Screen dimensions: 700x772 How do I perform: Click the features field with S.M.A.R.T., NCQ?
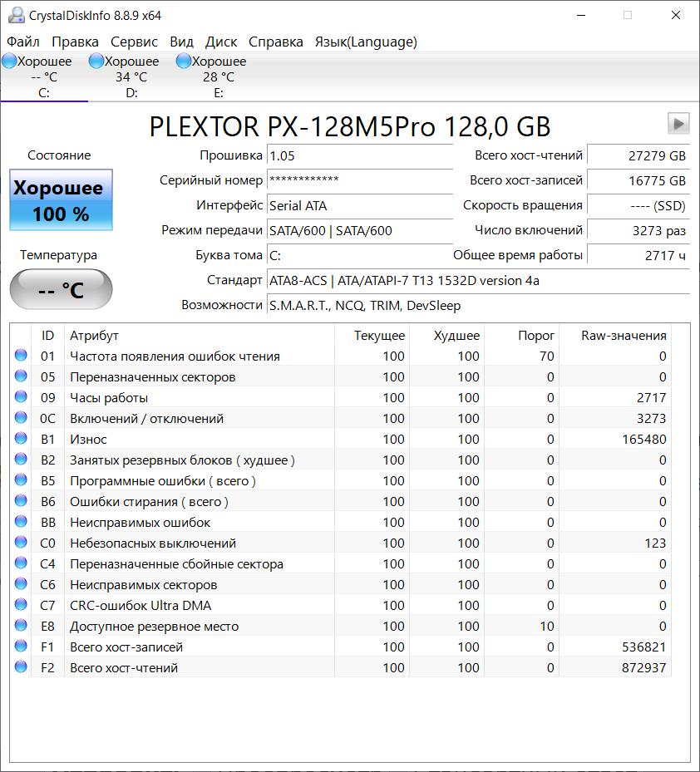tap(478, 306)
